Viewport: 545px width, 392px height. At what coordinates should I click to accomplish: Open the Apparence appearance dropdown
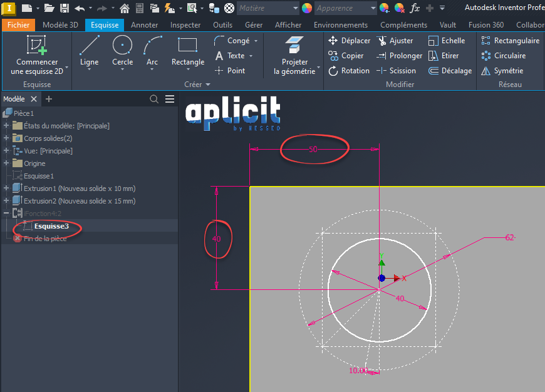point(346,8)
